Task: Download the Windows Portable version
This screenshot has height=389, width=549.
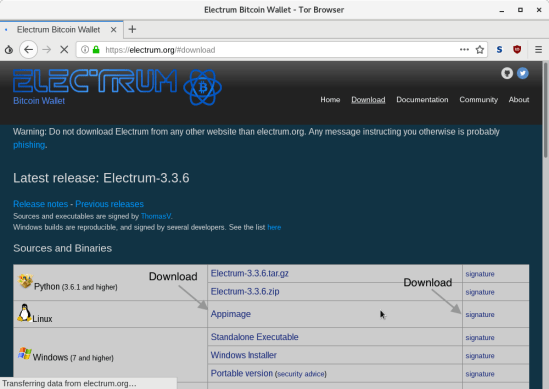Action: (241, 373)
